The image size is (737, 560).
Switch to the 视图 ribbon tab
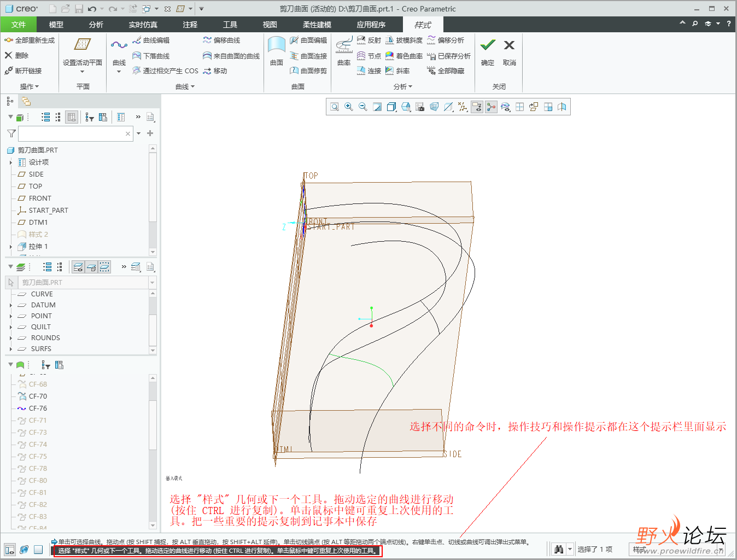click(x=270, y=25)
